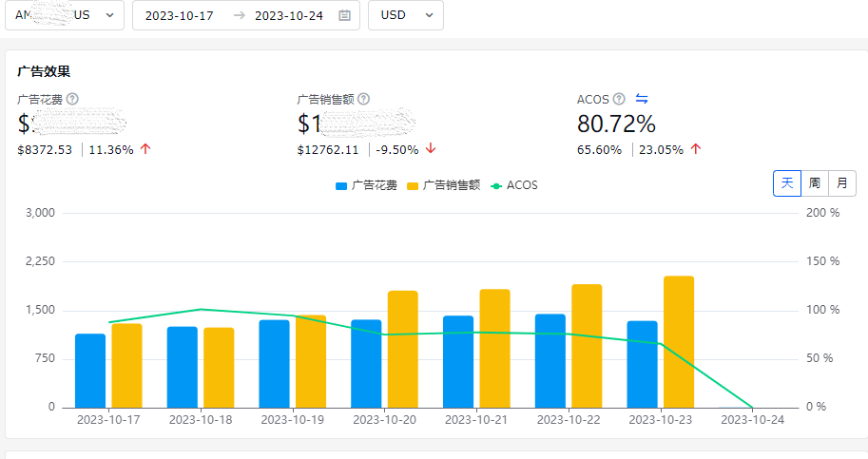This screenshot has width=868, height=459.
Task: Click previous sales value $12762.11
Action: tap(328, 150)
